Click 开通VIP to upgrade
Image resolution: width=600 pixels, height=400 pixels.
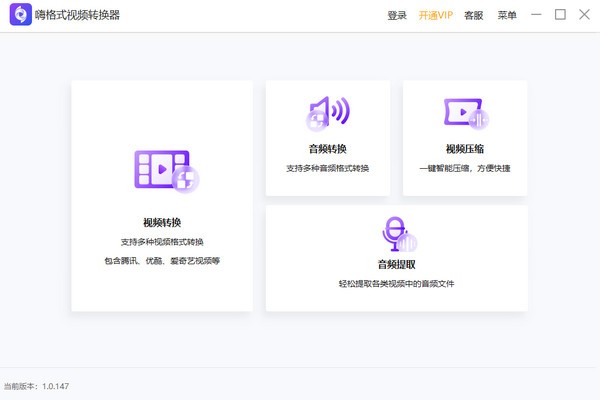[435, 15]
